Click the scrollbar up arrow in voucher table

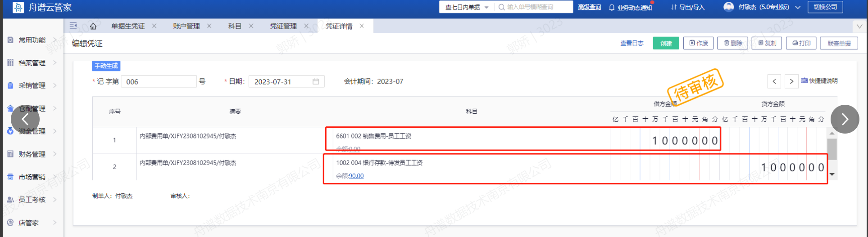832,133
